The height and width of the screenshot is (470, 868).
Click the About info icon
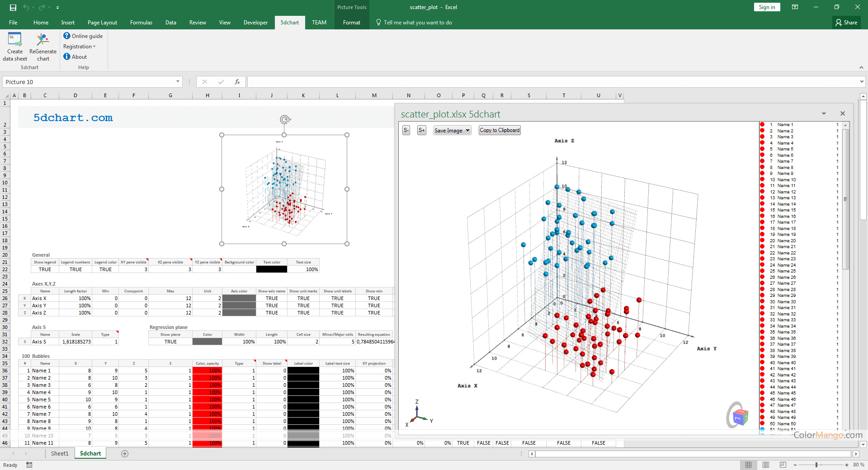(67, 56)
